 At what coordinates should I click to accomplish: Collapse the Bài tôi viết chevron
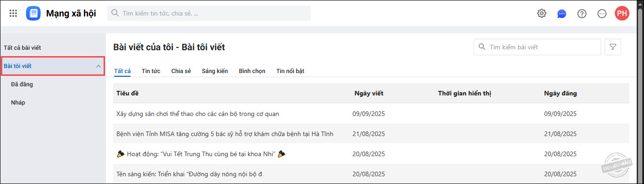point(99,66)
